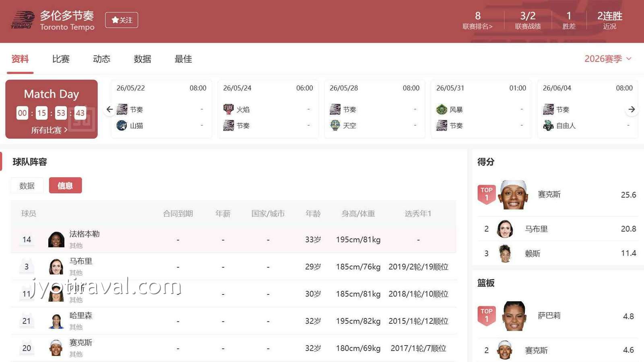Select the 最佳 tab
Screen dimensions: 644x362
pos(183,59)
